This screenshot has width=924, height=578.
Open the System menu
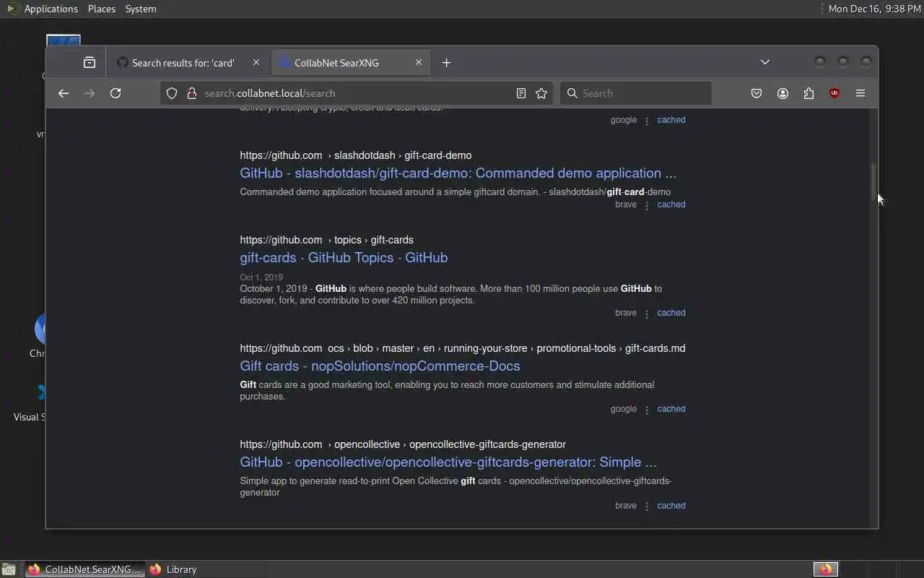(141, 9)
